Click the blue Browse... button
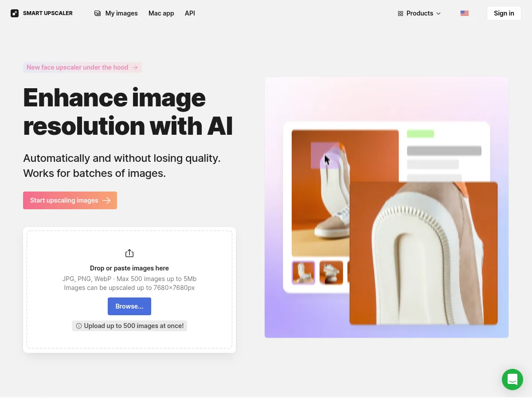Screen dimensions: 532x399 129,306
